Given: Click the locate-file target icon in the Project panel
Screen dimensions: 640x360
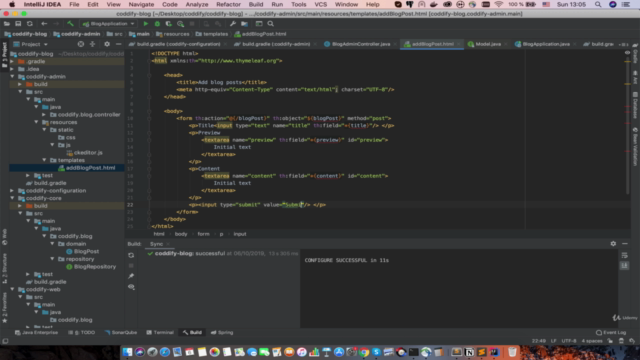Looking at the screenshot, I should pos(81,44).
